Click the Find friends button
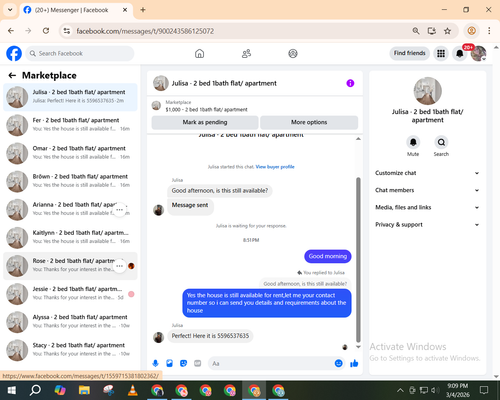This screenshot has height=400, width=500. [x=410, y=53]
